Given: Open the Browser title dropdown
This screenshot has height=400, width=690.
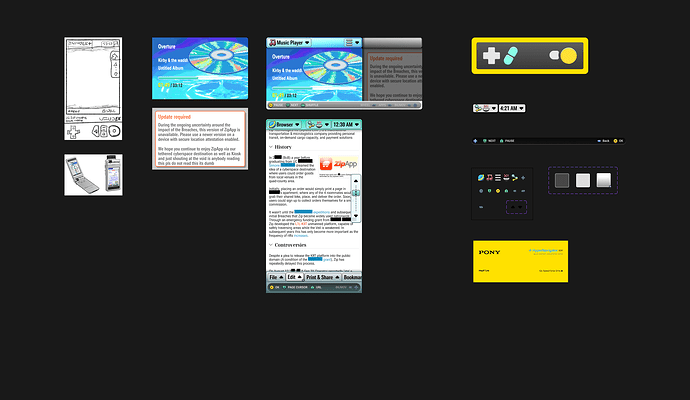Looking at the screenshot, I should 284,125.
